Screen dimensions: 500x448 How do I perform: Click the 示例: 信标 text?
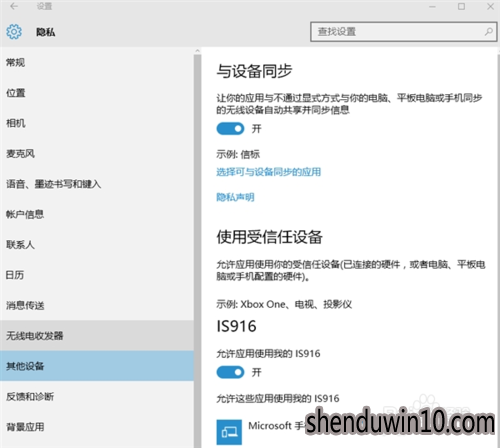[x=238, y=154]
